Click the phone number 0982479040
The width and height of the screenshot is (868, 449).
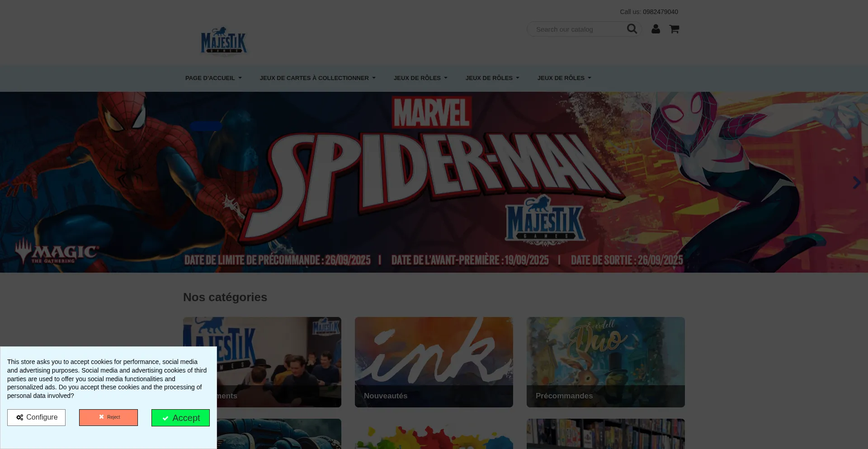pos(660,12)
